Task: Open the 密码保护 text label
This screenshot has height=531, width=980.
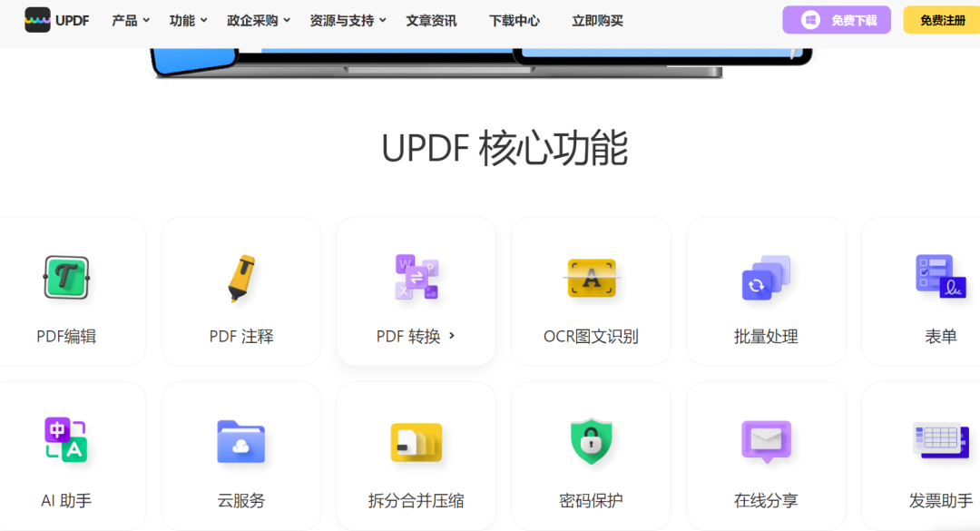Action: [592, 500]
